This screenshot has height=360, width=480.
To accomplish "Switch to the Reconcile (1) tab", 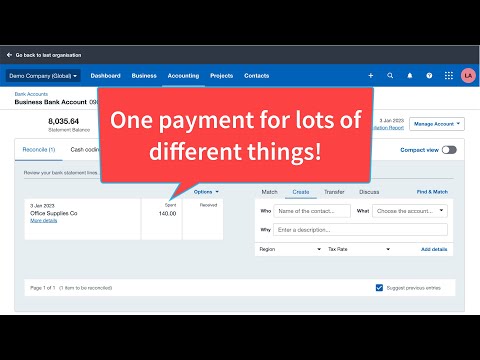I will [39, 150].
